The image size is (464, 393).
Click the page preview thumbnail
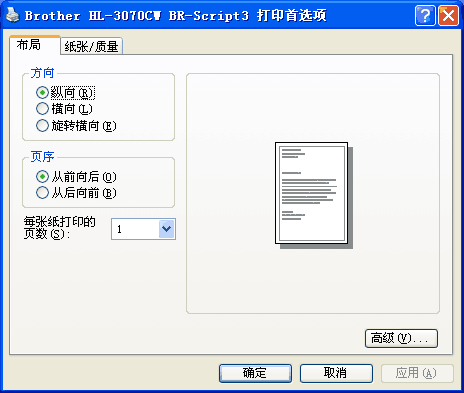pyautogui.click(x=314, y=195)
